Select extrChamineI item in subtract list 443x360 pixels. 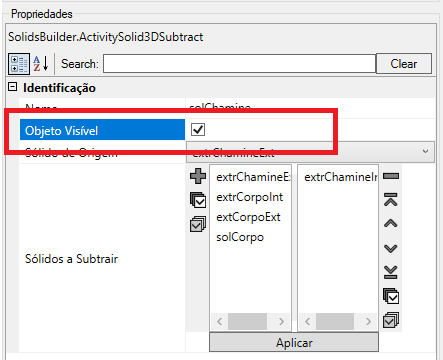(341, 177)
